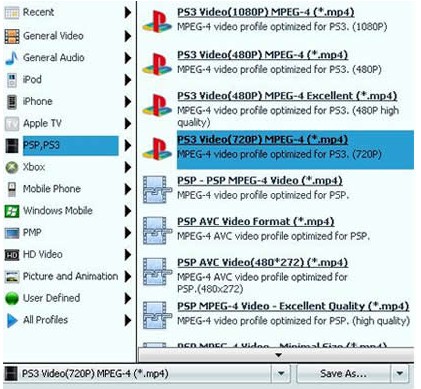Click PlayStation icon for PS3 Video(1080P)

point(157,21)
